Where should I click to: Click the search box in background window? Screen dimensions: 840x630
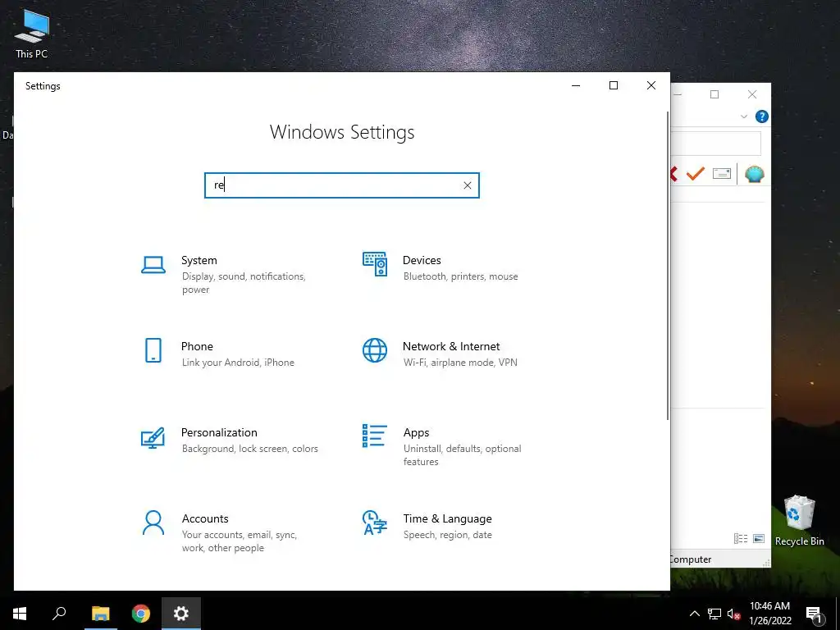[x=715, y=144]
